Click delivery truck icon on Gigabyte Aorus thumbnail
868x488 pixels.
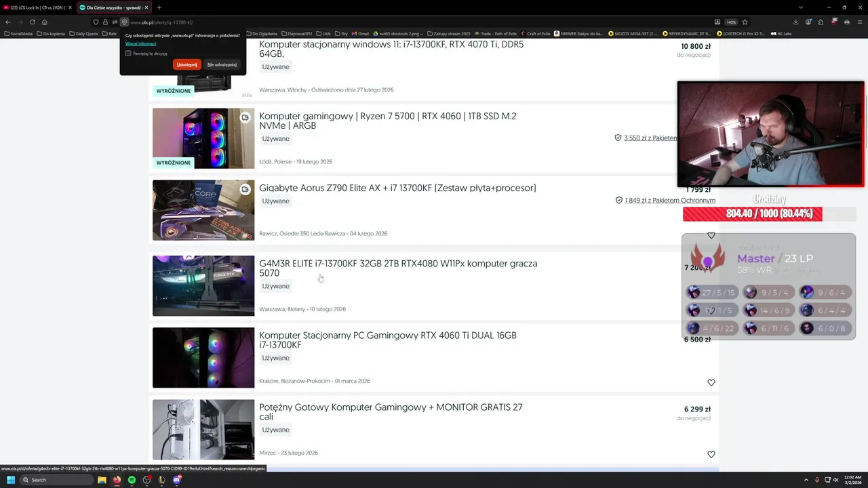click(x=245, y=190)
